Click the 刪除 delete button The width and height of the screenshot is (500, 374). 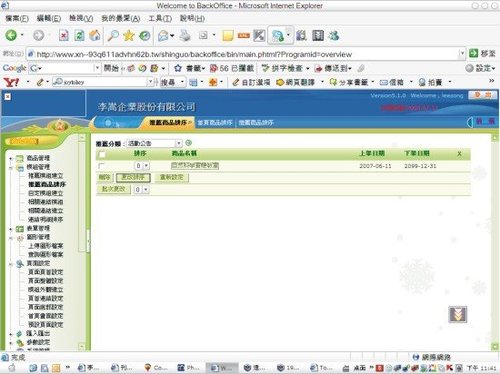104,177
